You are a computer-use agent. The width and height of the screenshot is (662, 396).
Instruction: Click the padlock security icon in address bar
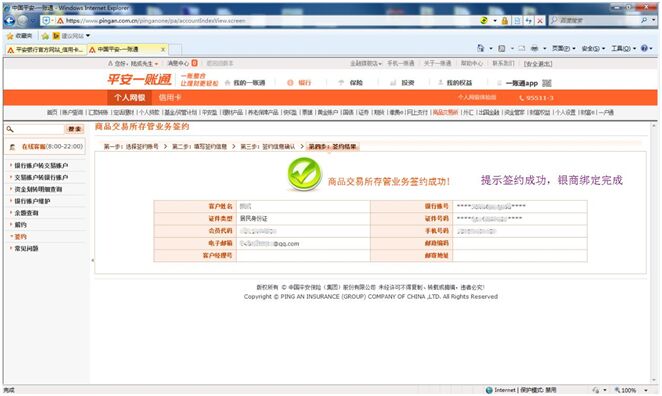[505, 20]
